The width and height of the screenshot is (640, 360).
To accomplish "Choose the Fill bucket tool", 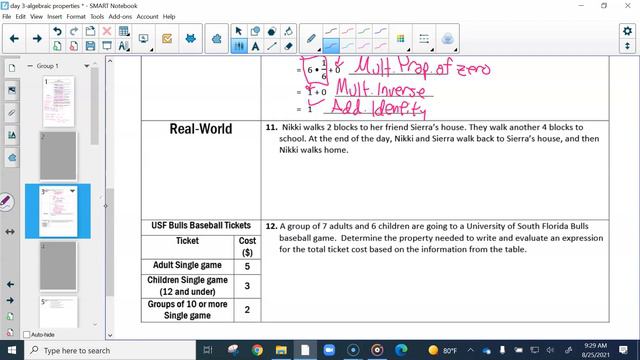I will coord(289,31).
